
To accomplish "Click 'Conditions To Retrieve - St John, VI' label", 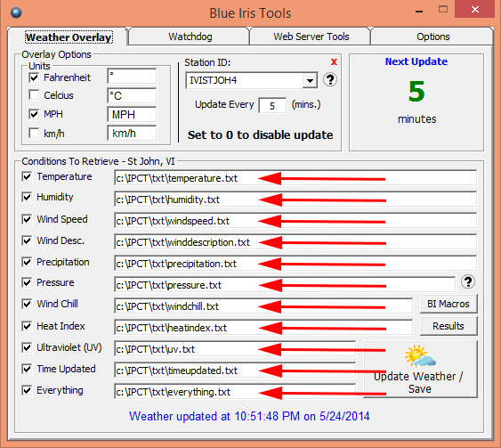I will pos(98,161).
